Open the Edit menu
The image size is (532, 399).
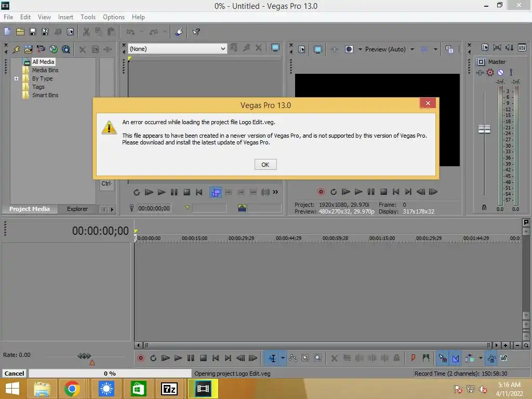(25, 17)
